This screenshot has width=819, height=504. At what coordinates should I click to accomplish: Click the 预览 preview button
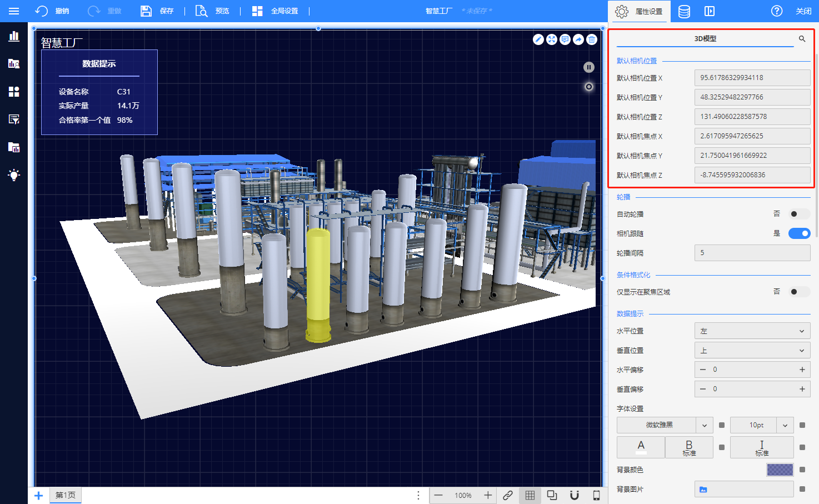coord(213,11)
